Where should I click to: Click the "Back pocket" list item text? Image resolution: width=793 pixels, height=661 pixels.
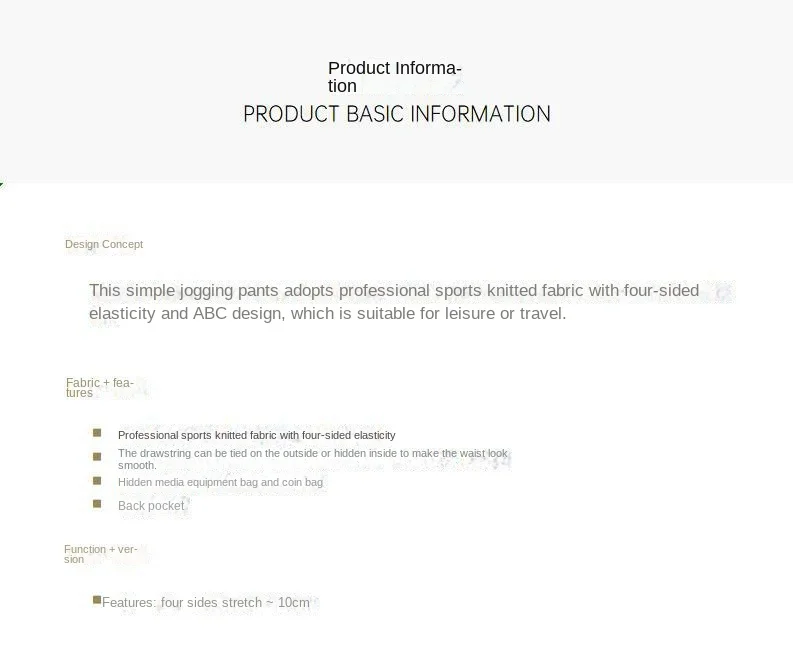pyautogui.click(x=151, y=506)
